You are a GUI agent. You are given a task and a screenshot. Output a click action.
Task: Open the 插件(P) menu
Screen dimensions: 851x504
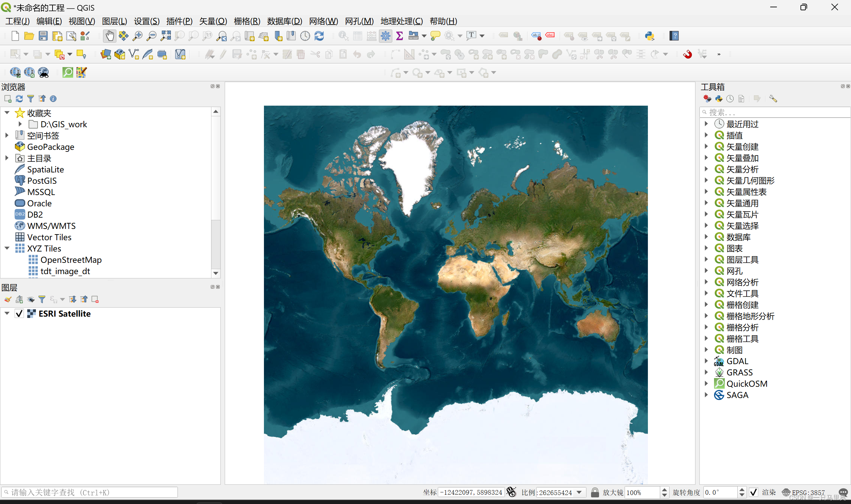click(x=179, y=21)
